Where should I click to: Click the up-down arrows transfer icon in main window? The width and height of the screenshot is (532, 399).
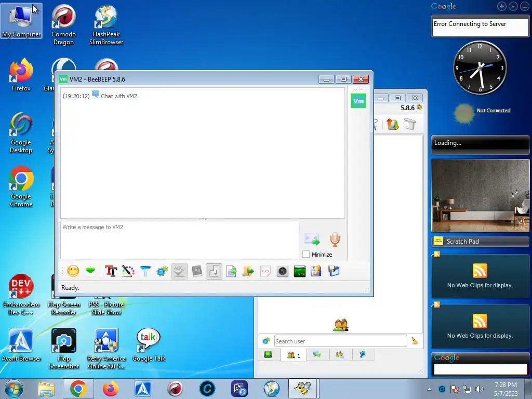(x=393, y=124)
